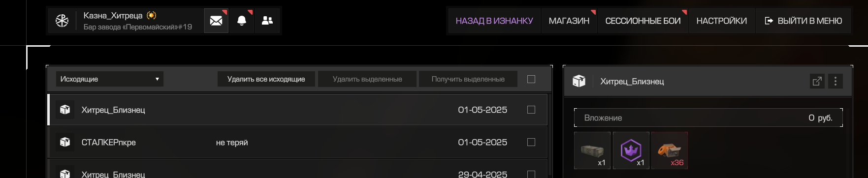868x178 pixels.
Task: Open the mail envelope icon
Action: pos(216,21)
